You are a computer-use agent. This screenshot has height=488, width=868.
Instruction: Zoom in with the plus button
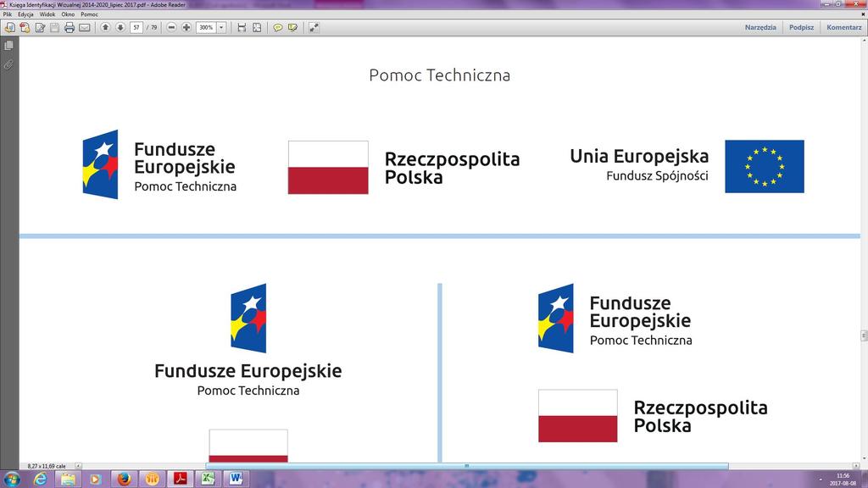pyautogui.click(x=186, y=27)
